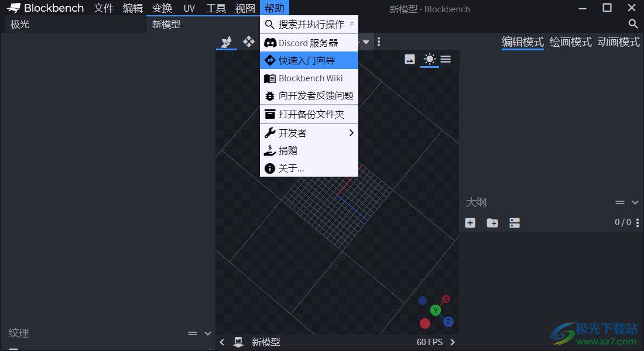
Task: Open the 关于... dialog
Action: (309, 168)
